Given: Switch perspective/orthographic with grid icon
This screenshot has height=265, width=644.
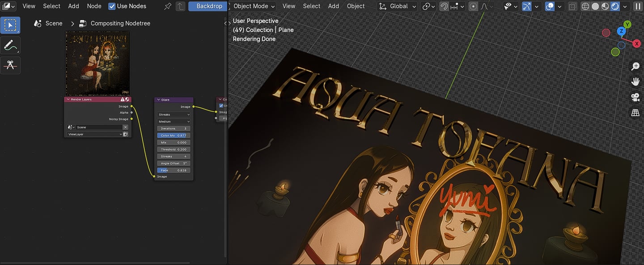Looking at the screenshot, I should point(635,113).
